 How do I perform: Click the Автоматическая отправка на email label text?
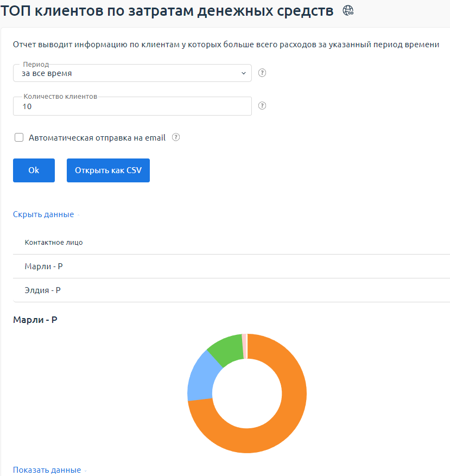(97, 138)
